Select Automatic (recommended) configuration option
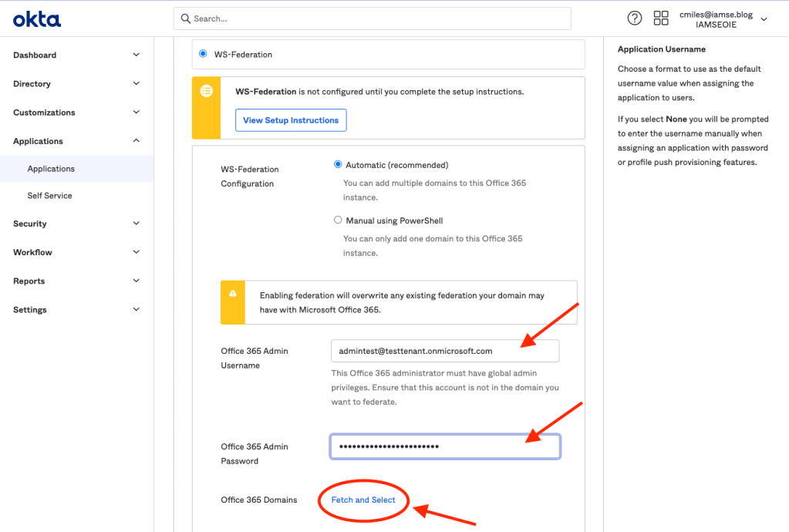789x532 pixels. 338,164
